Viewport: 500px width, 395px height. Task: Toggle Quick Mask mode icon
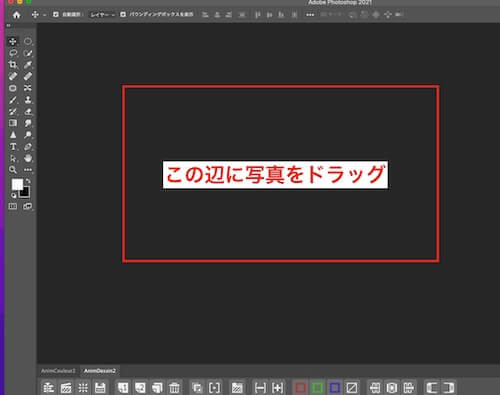[x=13, y=206]
